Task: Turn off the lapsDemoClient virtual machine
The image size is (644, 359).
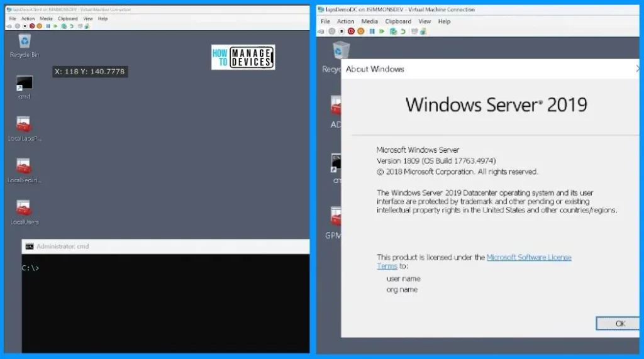Action: point(25,26)
